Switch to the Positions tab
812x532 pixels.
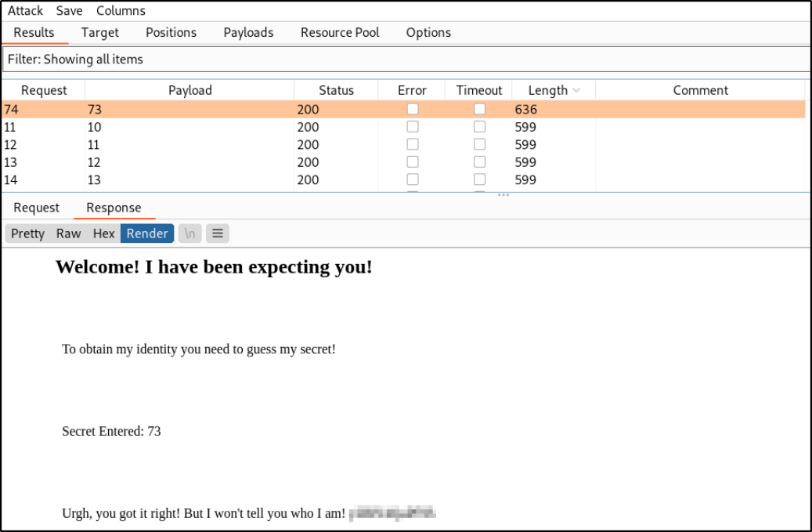171,33
